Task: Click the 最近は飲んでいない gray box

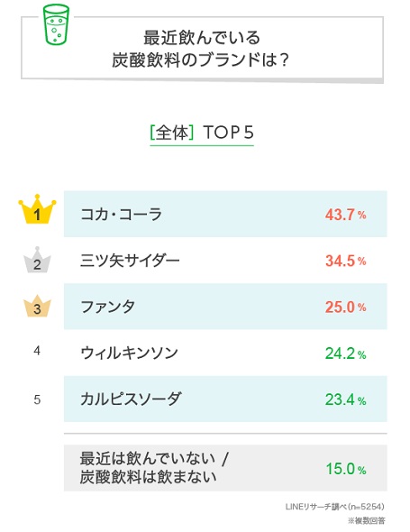Action: click(x=225, y=468)
